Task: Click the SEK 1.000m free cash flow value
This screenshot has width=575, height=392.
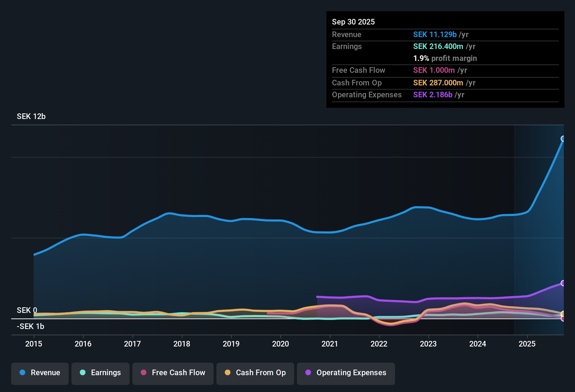Action: coord(434,70)
